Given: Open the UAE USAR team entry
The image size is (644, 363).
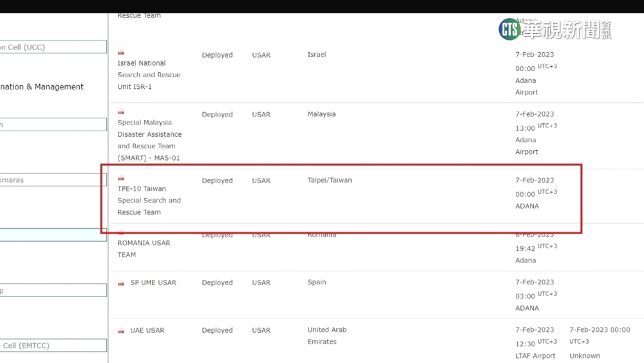Looking at the screenshot, I should click(x=147, y=330).
